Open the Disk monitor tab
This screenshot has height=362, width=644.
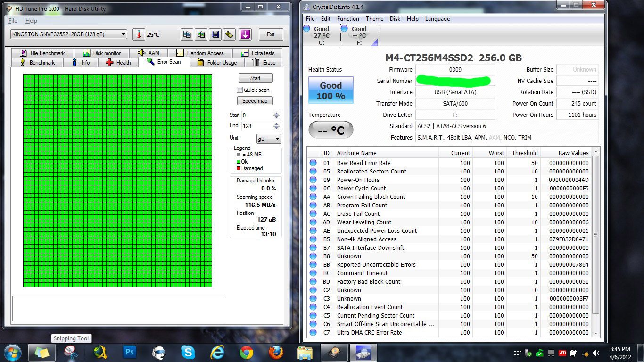(x=102, y=53)
